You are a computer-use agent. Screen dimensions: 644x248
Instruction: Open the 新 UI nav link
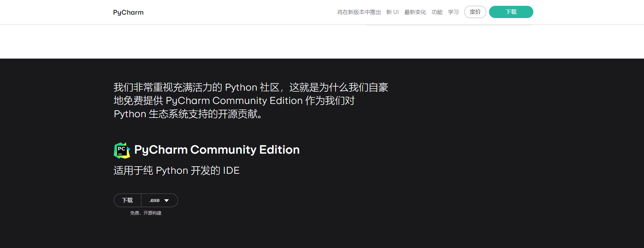[392, 12]
